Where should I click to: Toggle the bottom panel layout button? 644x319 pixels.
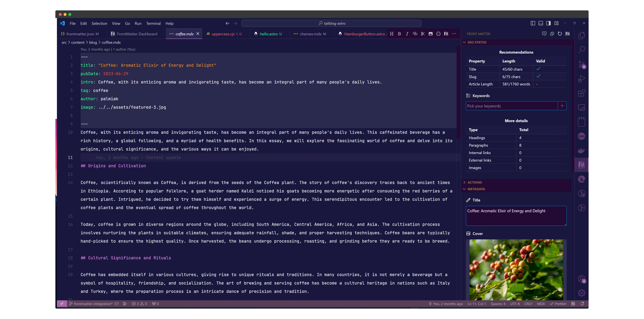541,23
